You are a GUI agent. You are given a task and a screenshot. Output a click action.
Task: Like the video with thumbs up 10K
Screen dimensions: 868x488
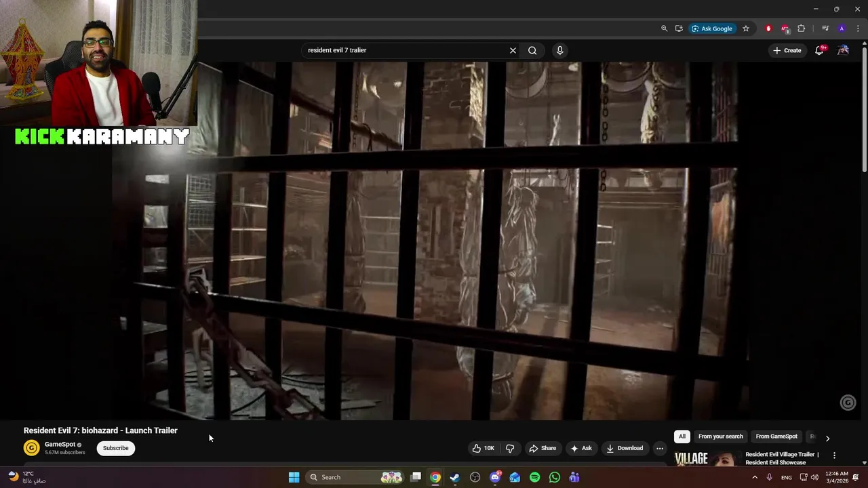click(484, 448)
